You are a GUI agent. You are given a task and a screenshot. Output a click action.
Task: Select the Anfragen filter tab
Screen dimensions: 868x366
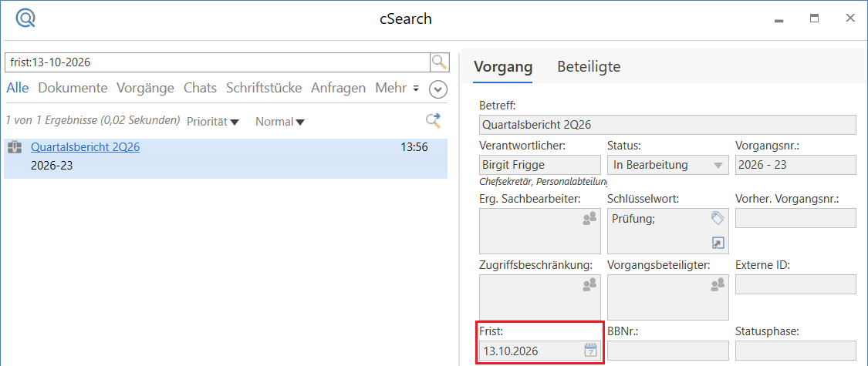click(338, 88)
